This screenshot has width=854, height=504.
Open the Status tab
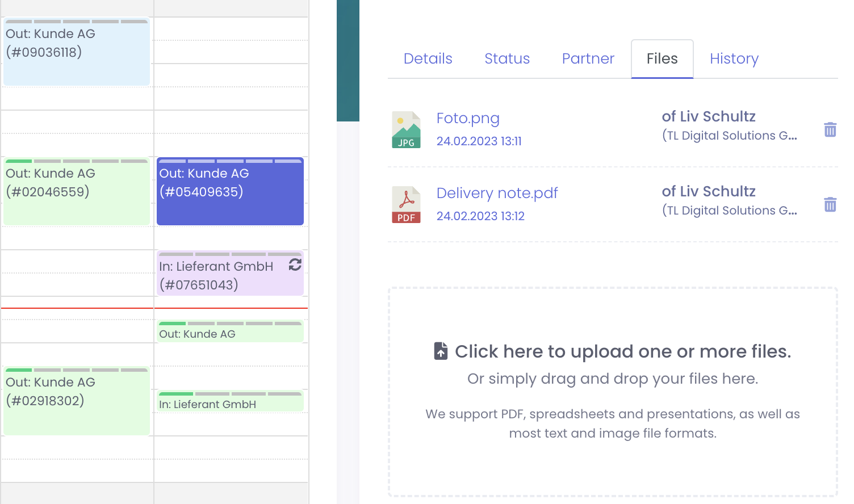click(506, 58)
